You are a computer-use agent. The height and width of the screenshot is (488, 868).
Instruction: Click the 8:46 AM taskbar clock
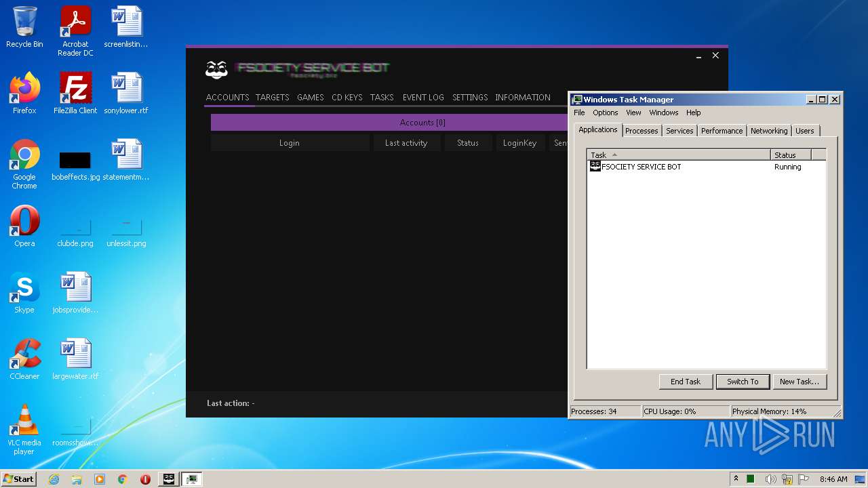click(833, 479)
